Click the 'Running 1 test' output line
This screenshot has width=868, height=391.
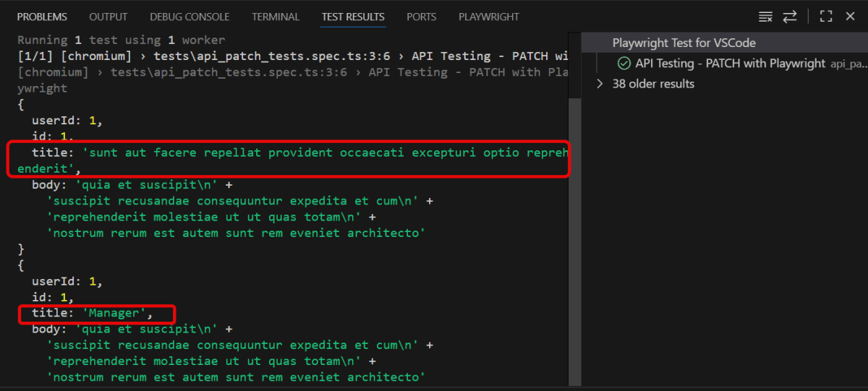click(121, 40)
